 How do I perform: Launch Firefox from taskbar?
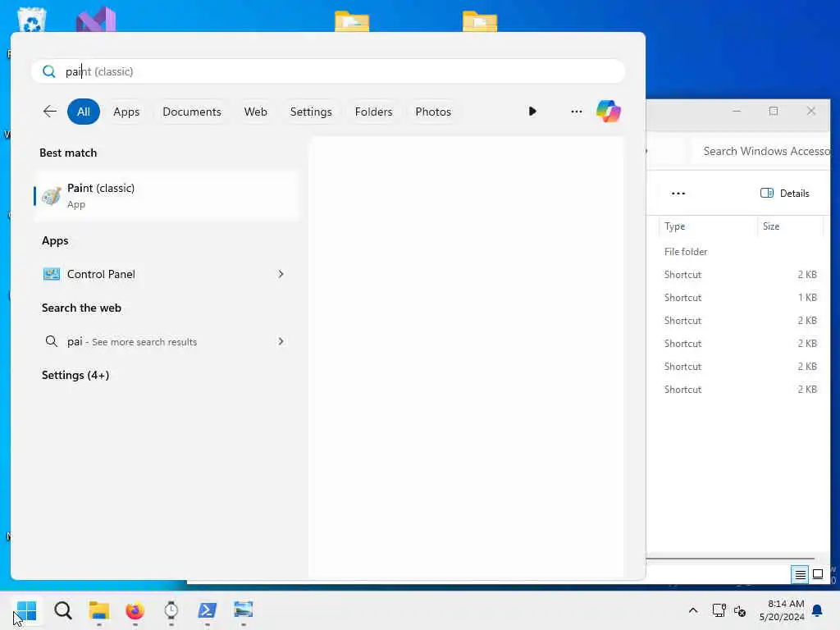[135, 610]
